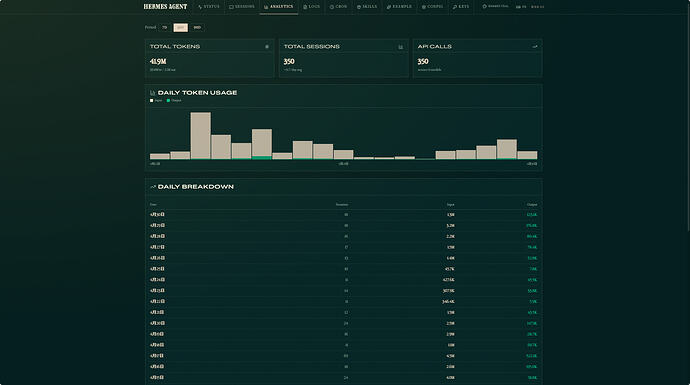This screenshot has width=690, height=385.
Task: Select the Analytics tab
Action: [x=279, y=7]
